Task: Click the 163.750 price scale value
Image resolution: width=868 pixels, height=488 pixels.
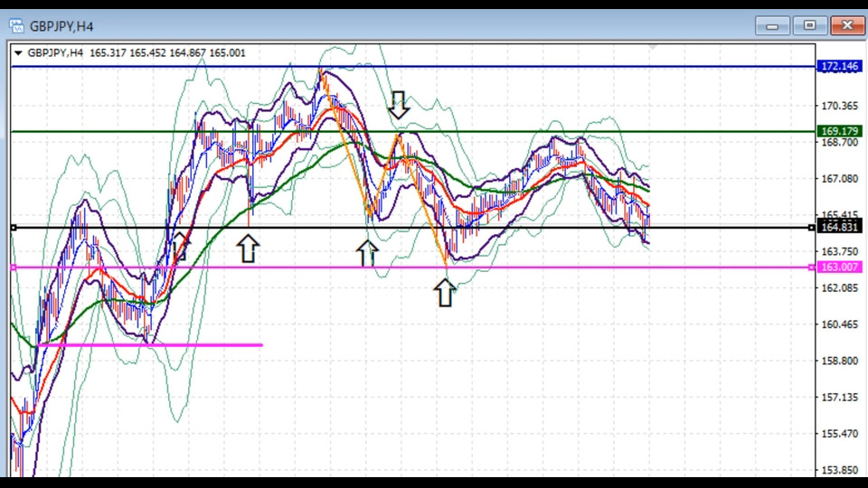Action: click(x=839, y=252)
